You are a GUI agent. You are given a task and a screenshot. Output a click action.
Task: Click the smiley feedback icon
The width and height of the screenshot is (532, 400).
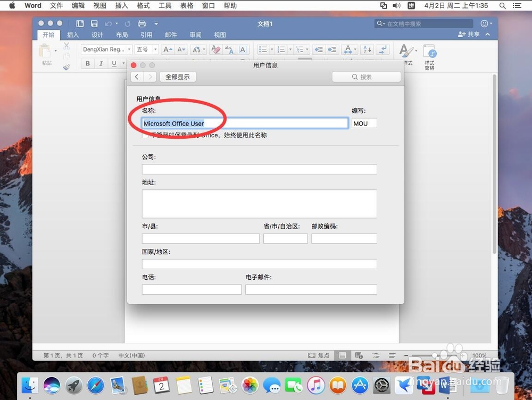coord(484,23)
